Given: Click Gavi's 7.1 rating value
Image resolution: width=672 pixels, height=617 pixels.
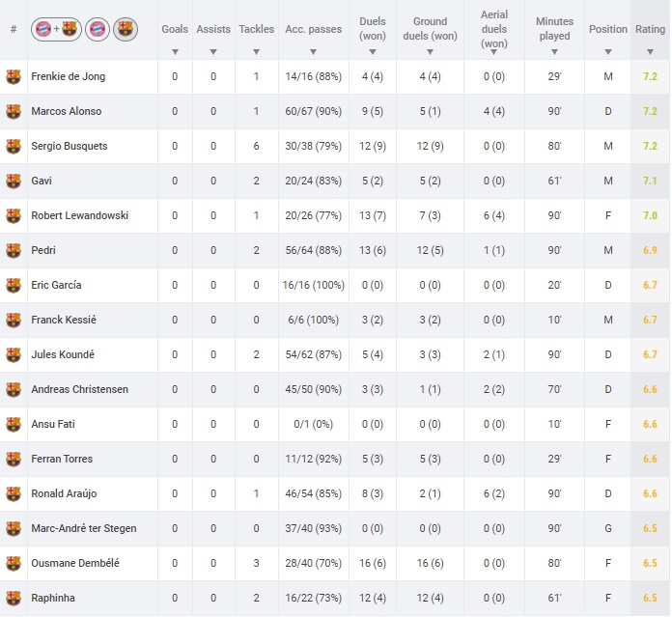Looking at the screenshot, I should (650, 181).
